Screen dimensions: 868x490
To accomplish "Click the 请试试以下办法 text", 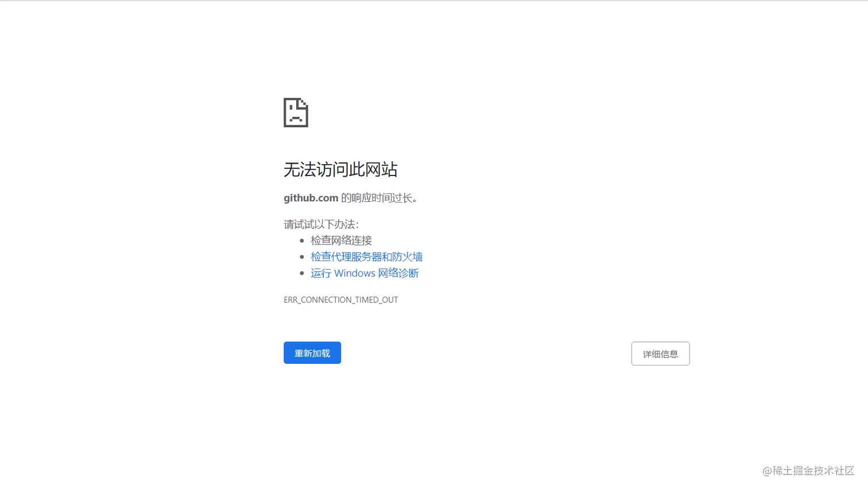I will point(321,224).
